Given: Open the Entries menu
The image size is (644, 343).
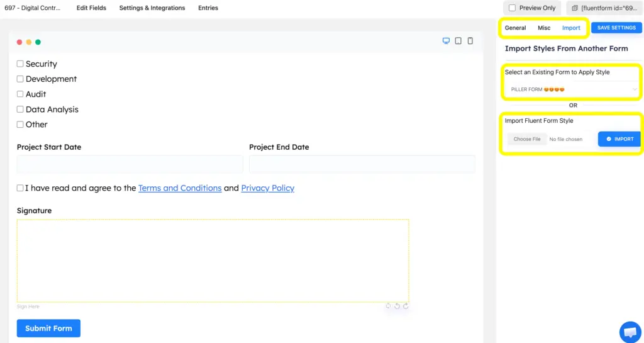Looking at the screenshot, I should (208, 8).
